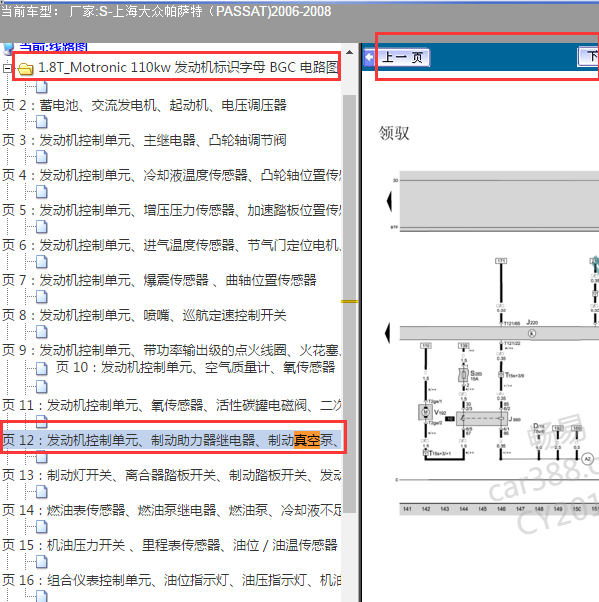Open 页 5：增压压力传感器 entry
This screenshot has height=602, width=599.
(x=172, y=210)
